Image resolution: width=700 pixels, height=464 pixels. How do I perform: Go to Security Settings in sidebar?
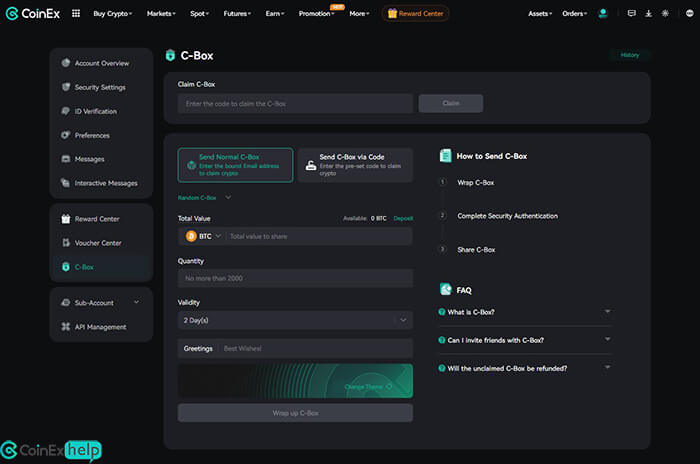tap(100, 88)
